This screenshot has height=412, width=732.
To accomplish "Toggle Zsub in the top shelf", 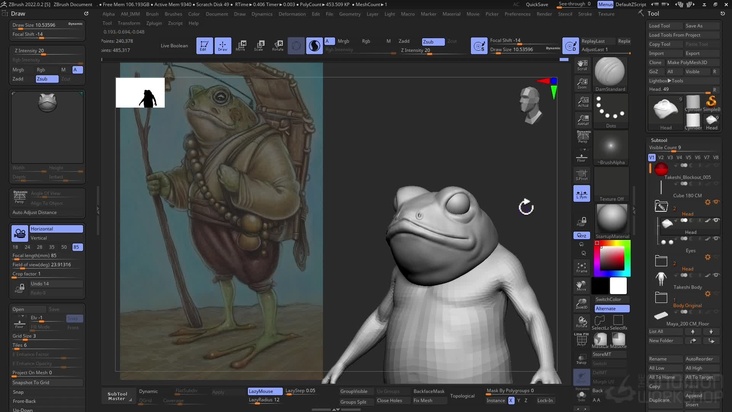I will pos(433,42).
